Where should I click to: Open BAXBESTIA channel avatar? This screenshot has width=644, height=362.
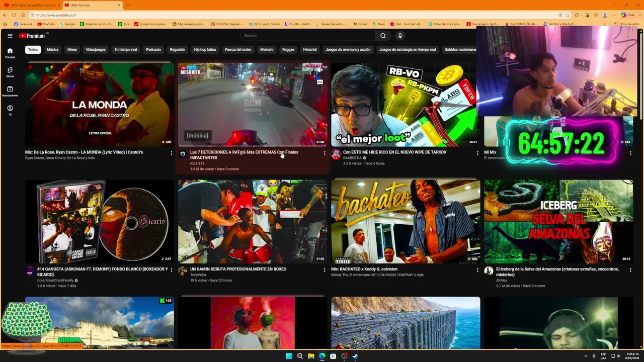coord(336,154)
